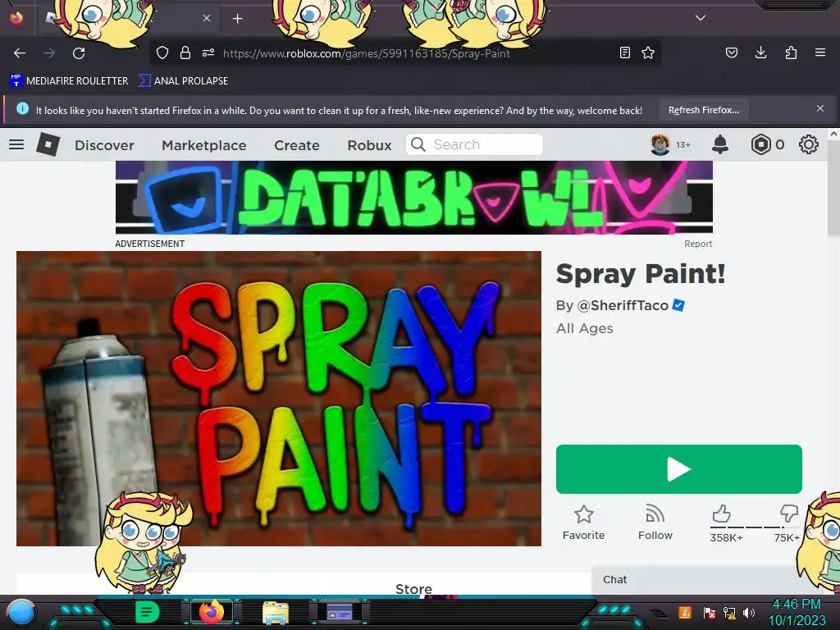Switch to the Store tab
Viewport: 840px width, 630px height.
click(x=413, y=589)
